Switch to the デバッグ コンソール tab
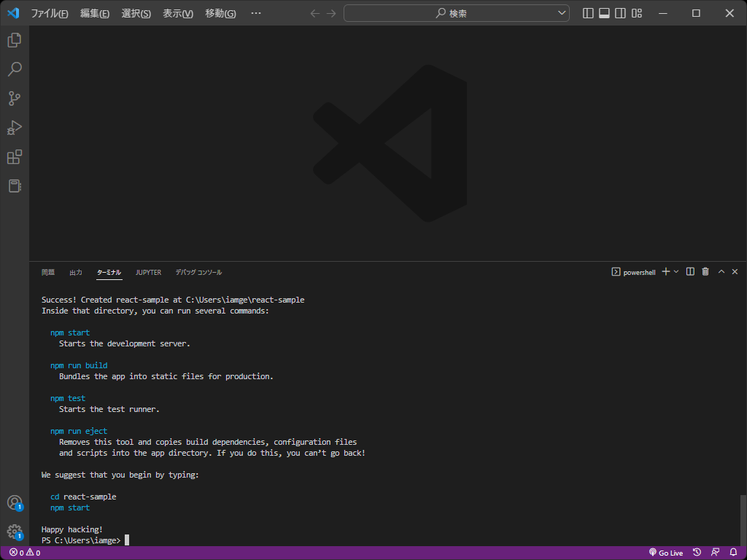This screenshot has width=747, height=560. pyautogui.click(x=198, y=273)
